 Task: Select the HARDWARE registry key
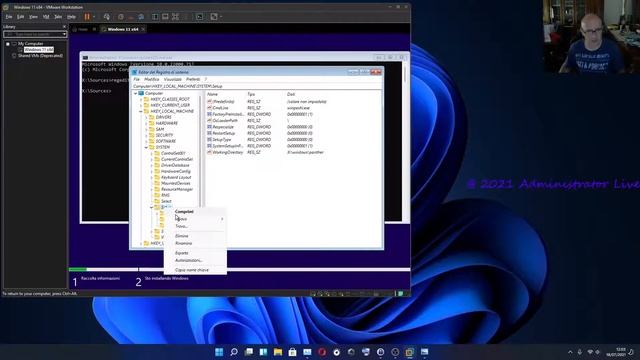pyautogui.click(x=167, y=123)
